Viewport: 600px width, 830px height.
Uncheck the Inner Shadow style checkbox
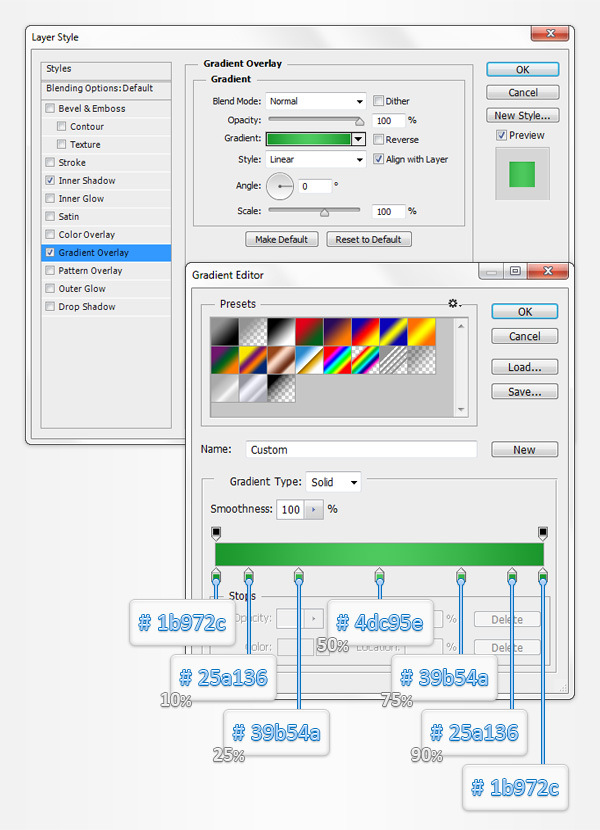click(50, 181)
